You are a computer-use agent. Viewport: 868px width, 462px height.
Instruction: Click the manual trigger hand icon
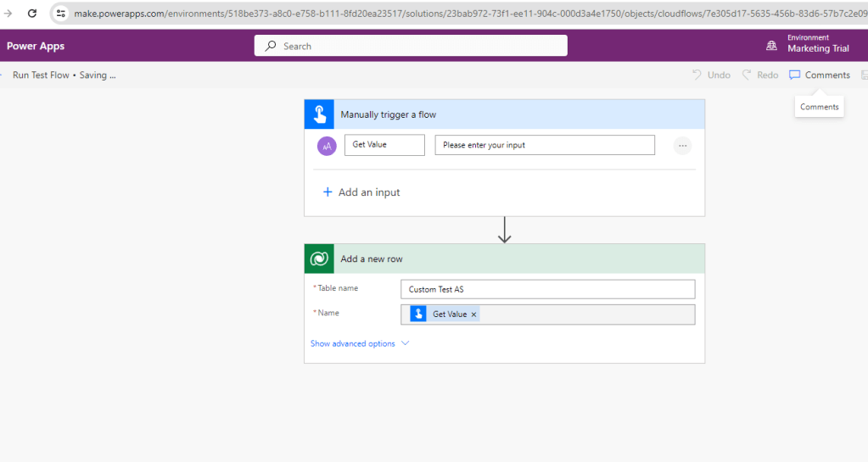[320, 114]
